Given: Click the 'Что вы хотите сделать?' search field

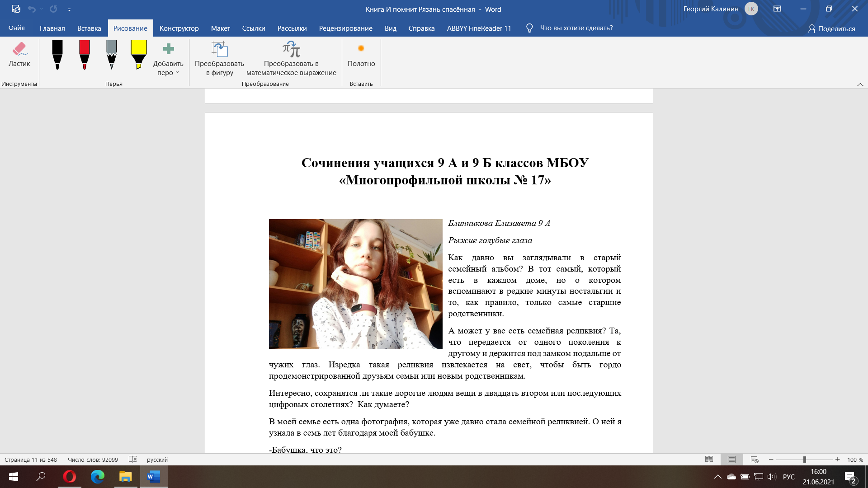Looking at the screenshot, I should click(x=576, y=28).
